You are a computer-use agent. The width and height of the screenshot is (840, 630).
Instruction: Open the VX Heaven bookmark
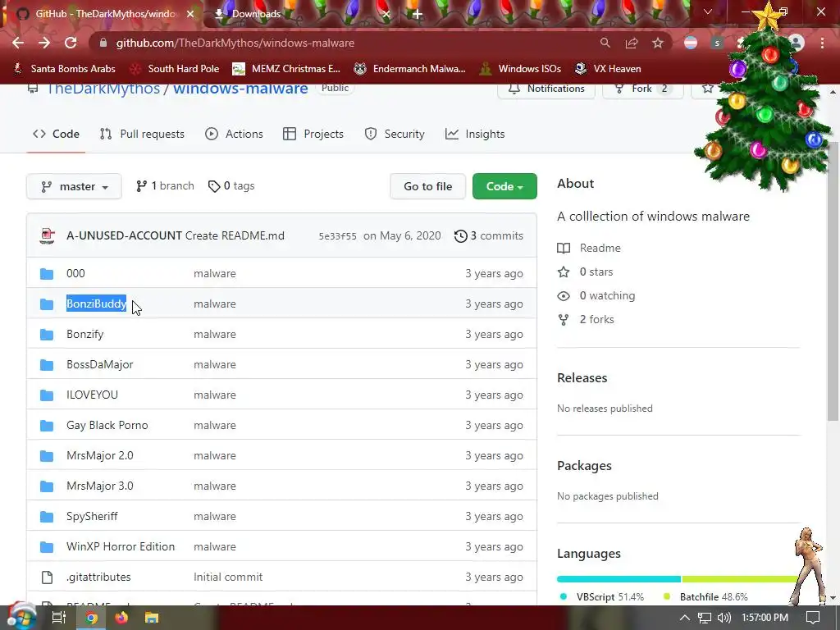[x=608, y=69]
